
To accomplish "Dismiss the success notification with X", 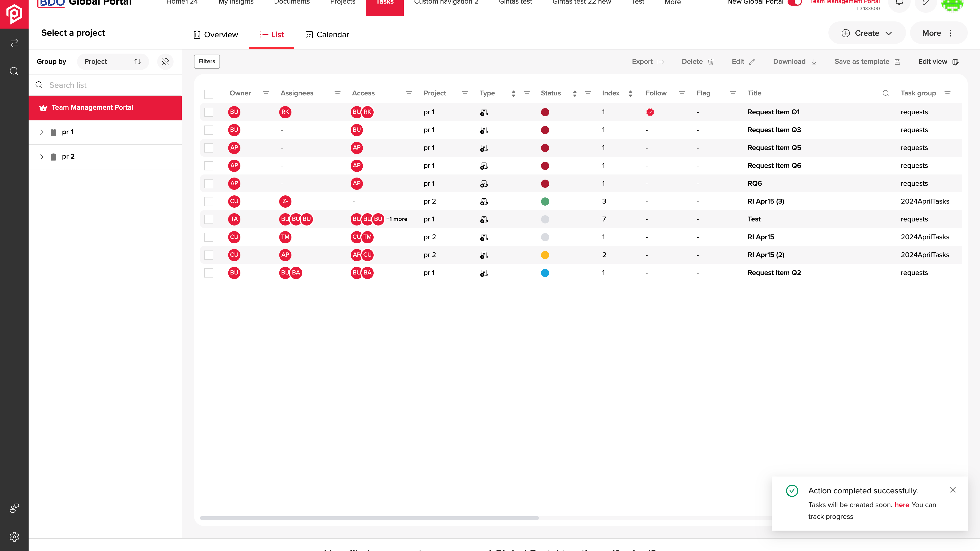I will click(x=953, y=490).
